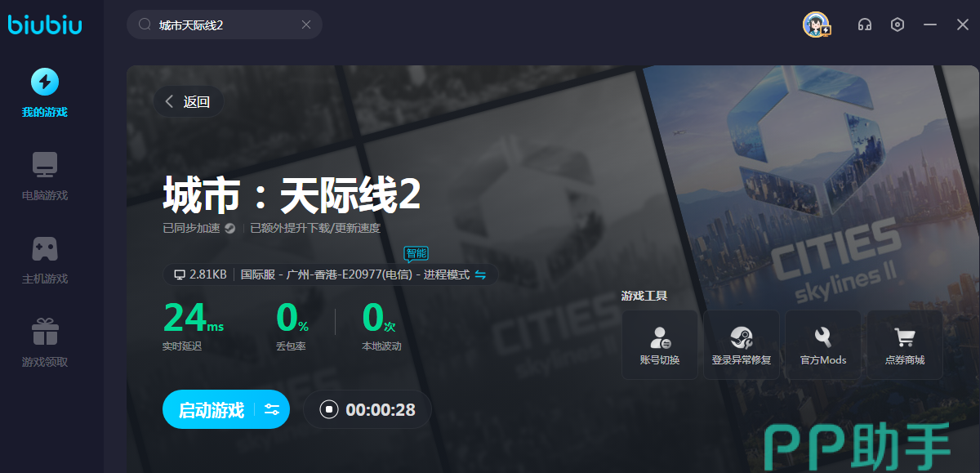Switch to the 主机游戏 tab
The height and width of the screenshot is (473, 980).
[x=45, y=260]
